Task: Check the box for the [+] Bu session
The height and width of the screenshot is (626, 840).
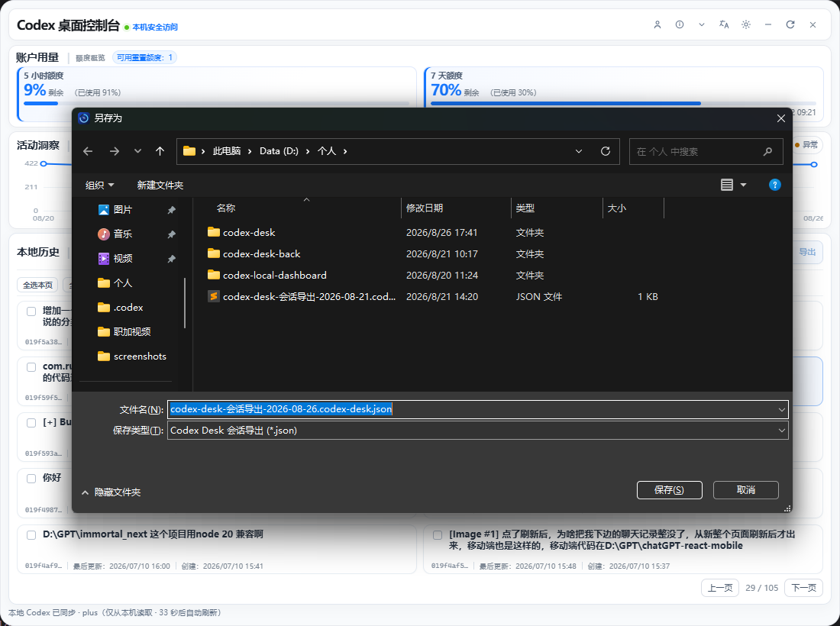Action: [x=31, y=422]
